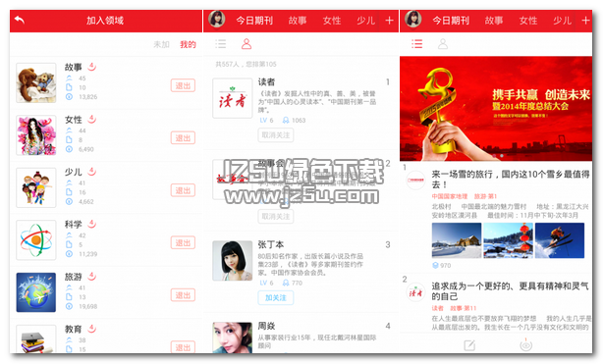
Task: Click the hot flame icon beside 教育
Action: [92, 329]
